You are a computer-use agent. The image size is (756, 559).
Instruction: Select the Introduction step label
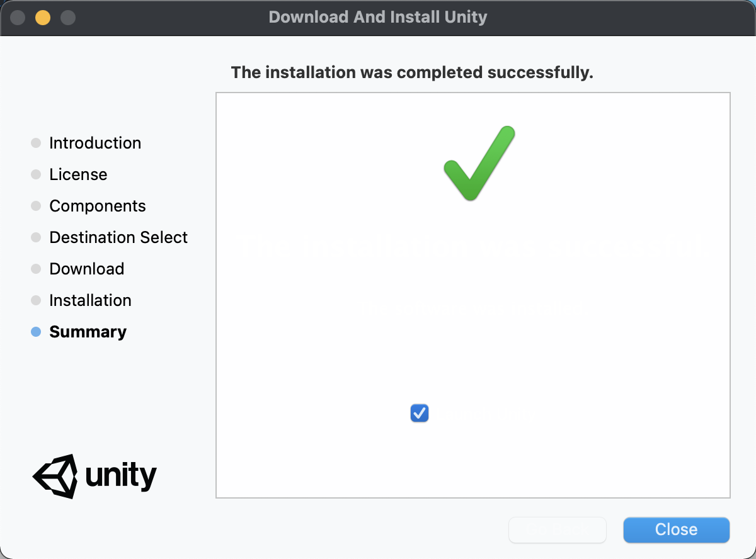95,143
